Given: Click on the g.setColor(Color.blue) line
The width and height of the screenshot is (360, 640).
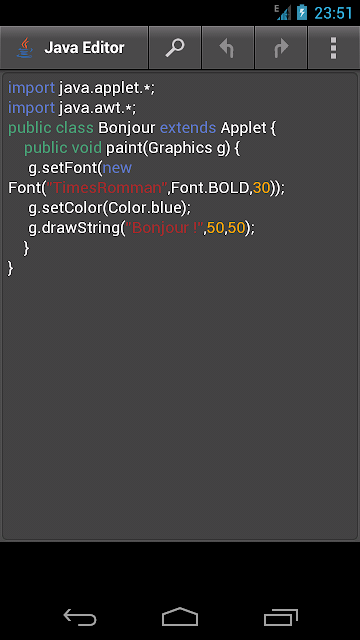Looking at the screenshot, I should point(109,208).
